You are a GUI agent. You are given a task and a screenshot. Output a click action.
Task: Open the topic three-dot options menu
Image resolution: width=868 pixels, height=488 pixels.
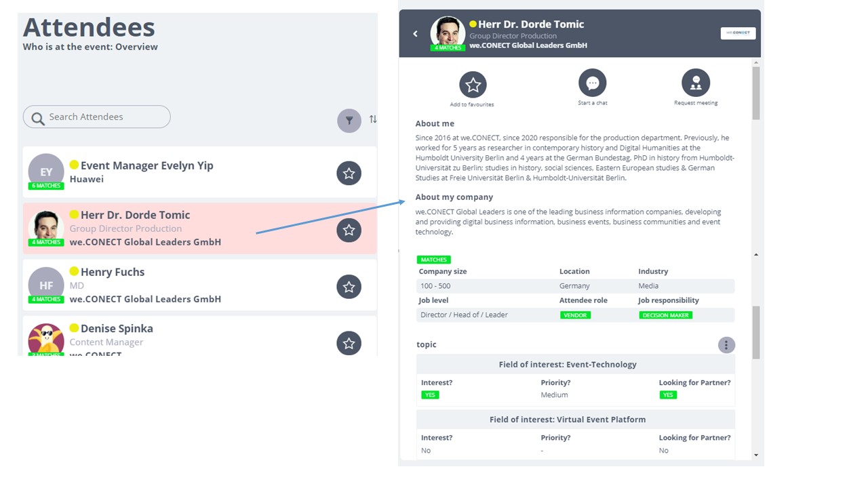[x=726, y=345]
